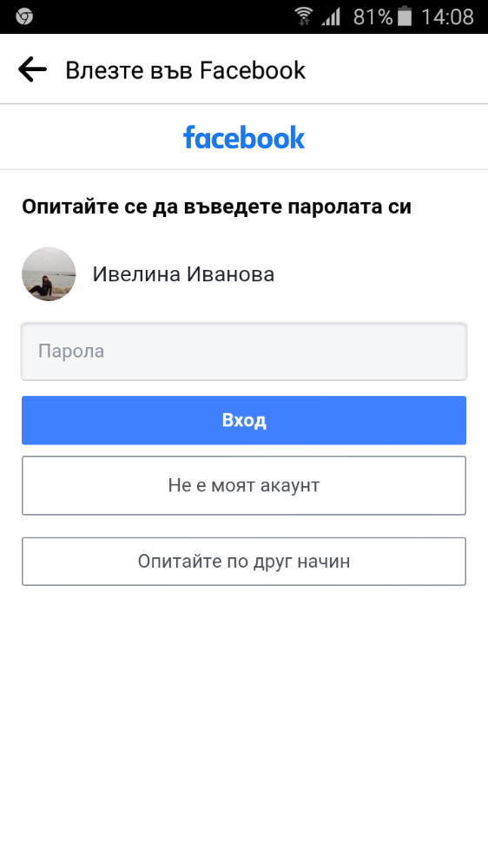Select the Не е моят акаунт button

pyautogui.click(x=244, y=485)
